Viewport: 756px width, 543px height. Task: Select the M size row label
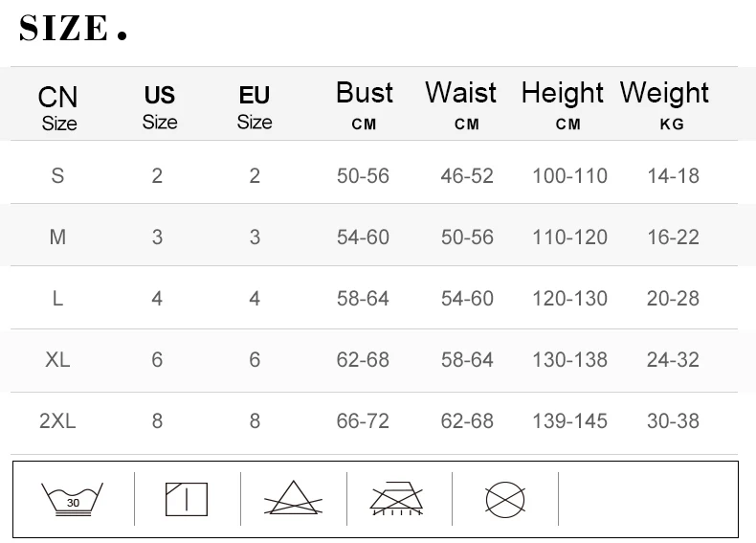click(57, 237)
